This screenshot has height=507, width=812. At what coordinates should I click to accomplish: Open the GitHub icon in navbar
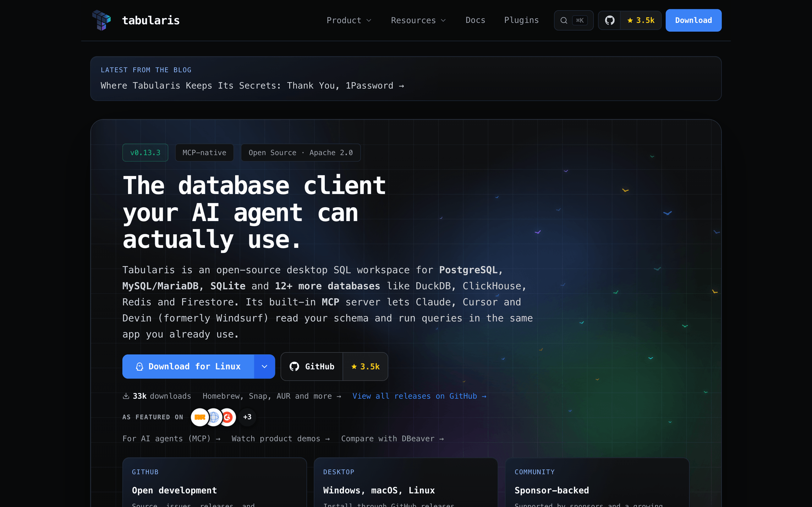pyautogui.click(x=609, y=20)
